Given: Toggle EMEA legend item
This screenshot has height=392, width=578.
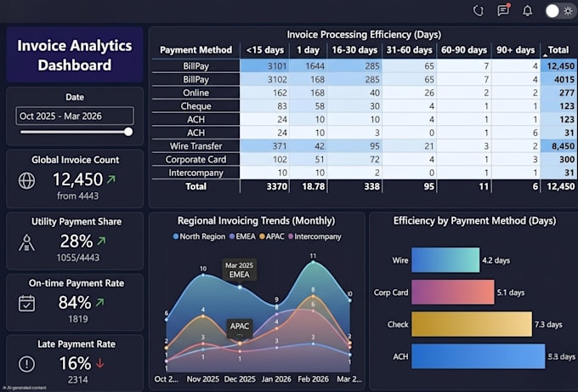Looking at the screenshot, I should click(242, 236).
